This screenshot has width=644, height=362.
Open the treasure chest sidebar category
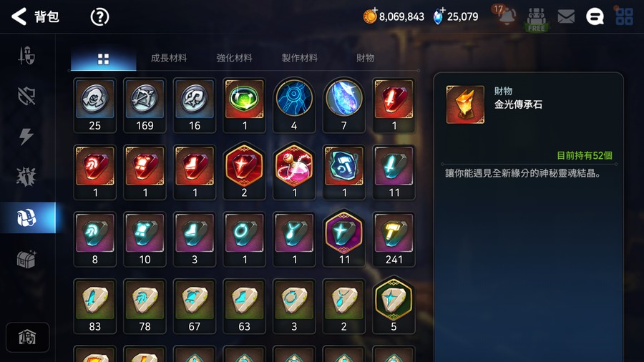[x=26, y=259]
